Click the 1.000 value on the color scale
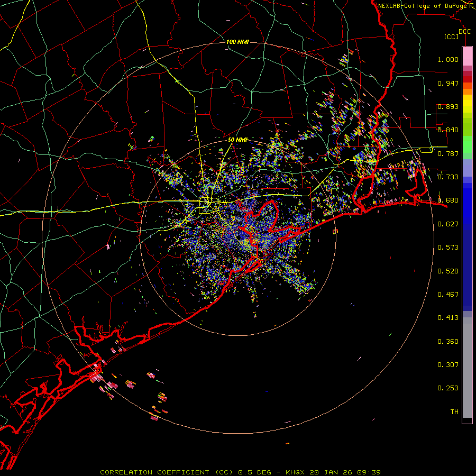 click(x=448, y=59)
